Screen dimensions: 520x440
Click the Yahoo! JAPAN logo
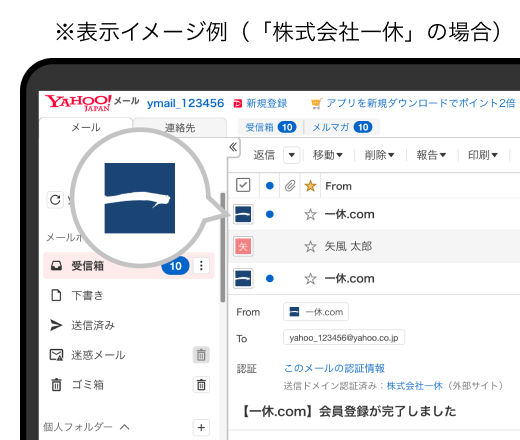pyautogui.click(x=79, y=102)
